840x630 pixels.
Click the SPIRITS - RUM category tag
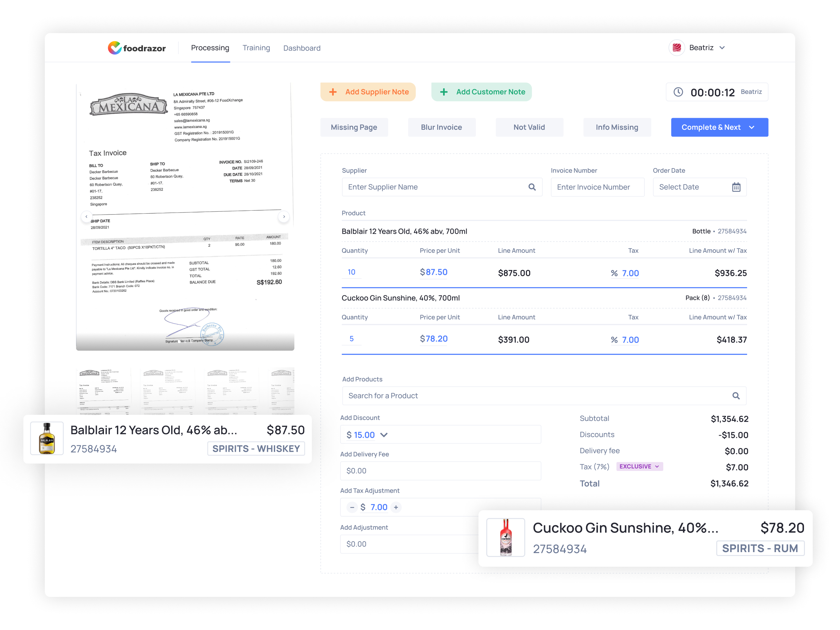[x=760, y=549]
